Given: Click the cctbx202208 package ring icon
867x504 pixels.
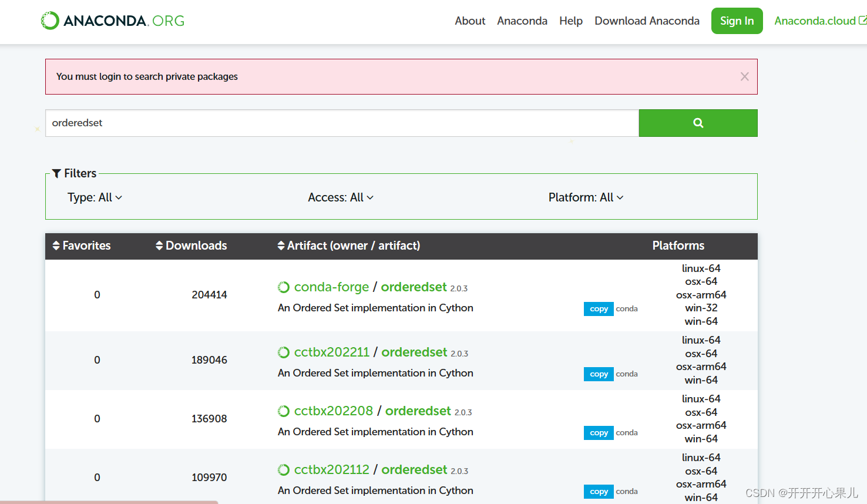Looking at the screenshot, I should coord(284,411).
